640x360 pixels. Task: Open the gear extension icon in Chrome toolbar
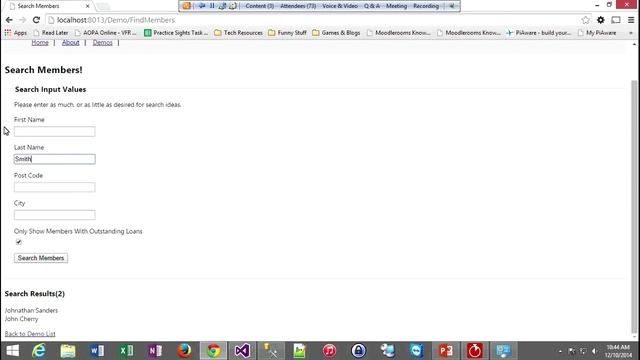(601, 20)
